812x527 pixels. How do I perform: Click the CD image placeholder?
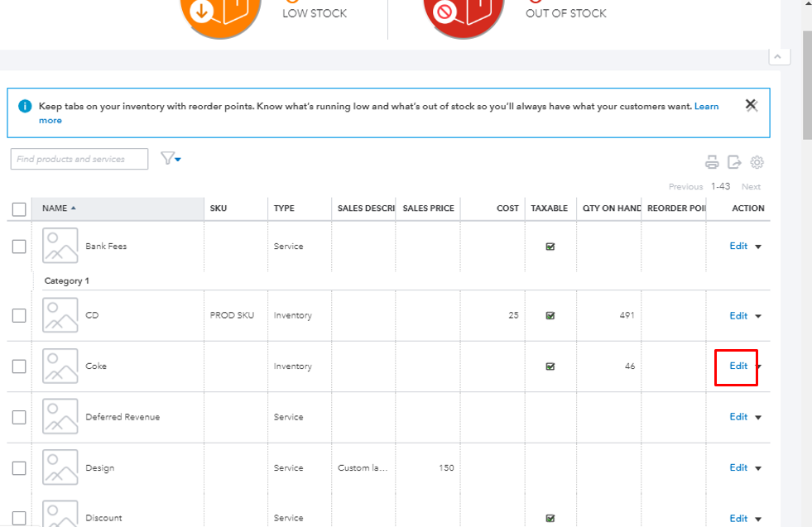[60, 314]
